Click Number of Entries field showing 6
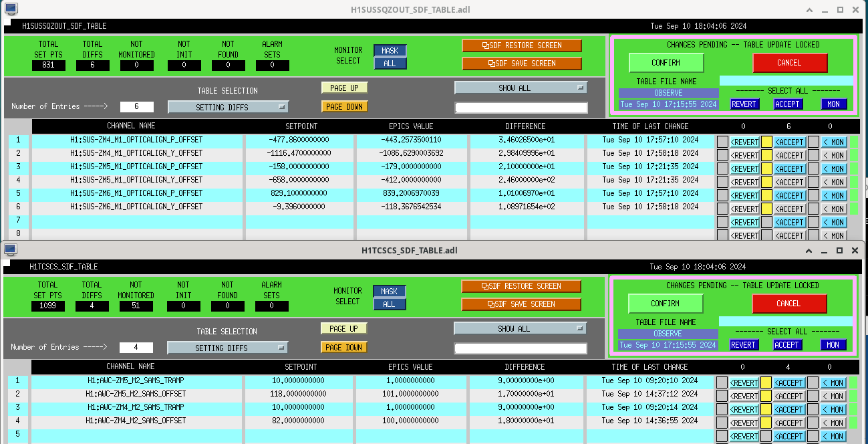The image size is (868, 444). 137,106
